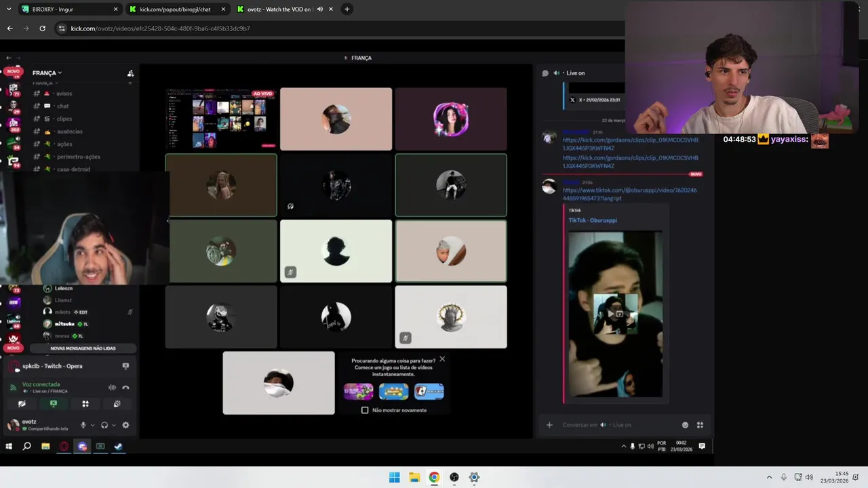The image size is (868, 488).
Task: Stop streaming spkclb - Twitch - Opera
Action: pyautogui.click(x=125, y=366)
